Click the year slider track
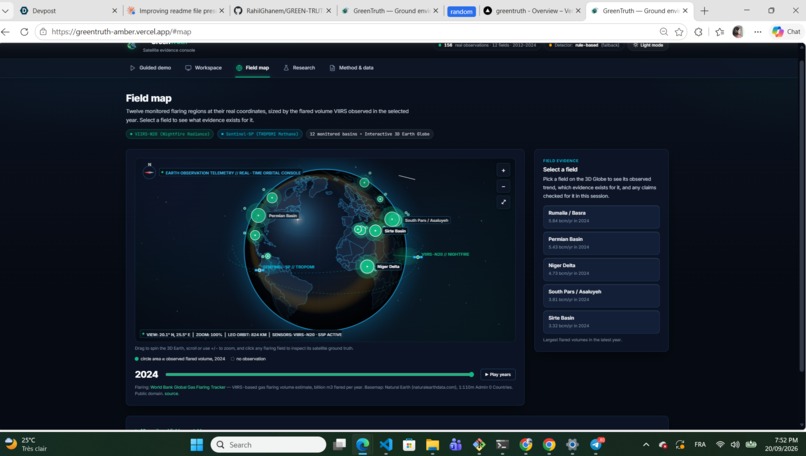Screen dimensions: 806x456 [319, 374]
